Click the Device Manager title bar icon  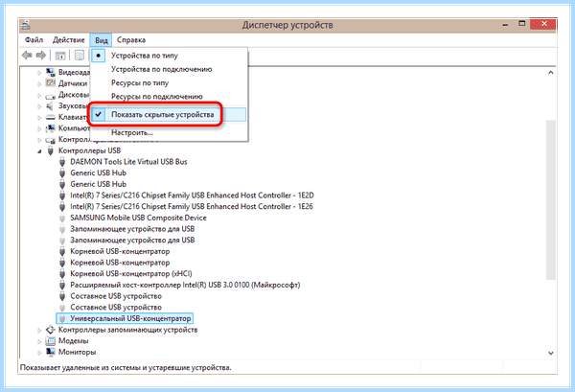25,25
